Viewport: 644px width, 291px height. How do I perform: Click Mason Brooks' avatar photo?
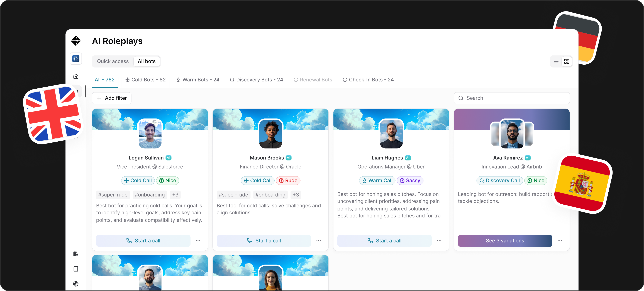tap(271, 134)
